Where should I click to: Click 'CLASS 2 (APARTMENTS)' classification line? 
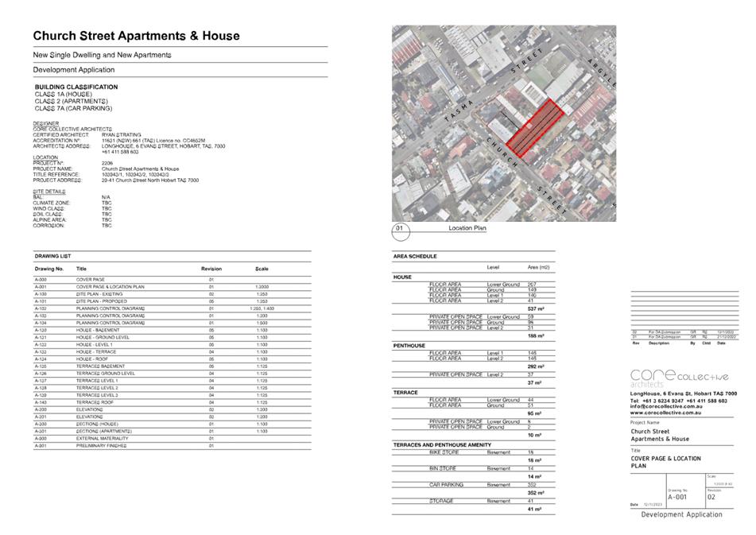[72, 101]
